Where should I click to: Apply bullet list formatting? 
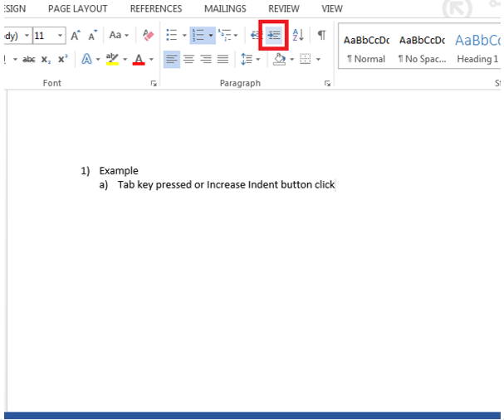tap(172, 35)
